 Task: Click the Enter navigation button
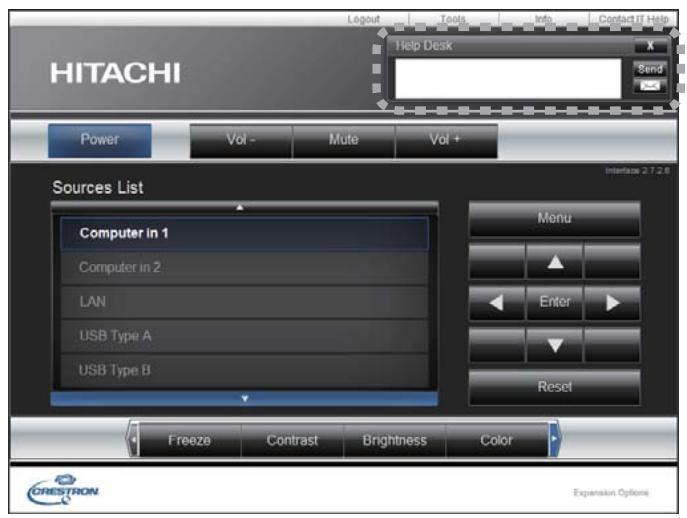555,302
